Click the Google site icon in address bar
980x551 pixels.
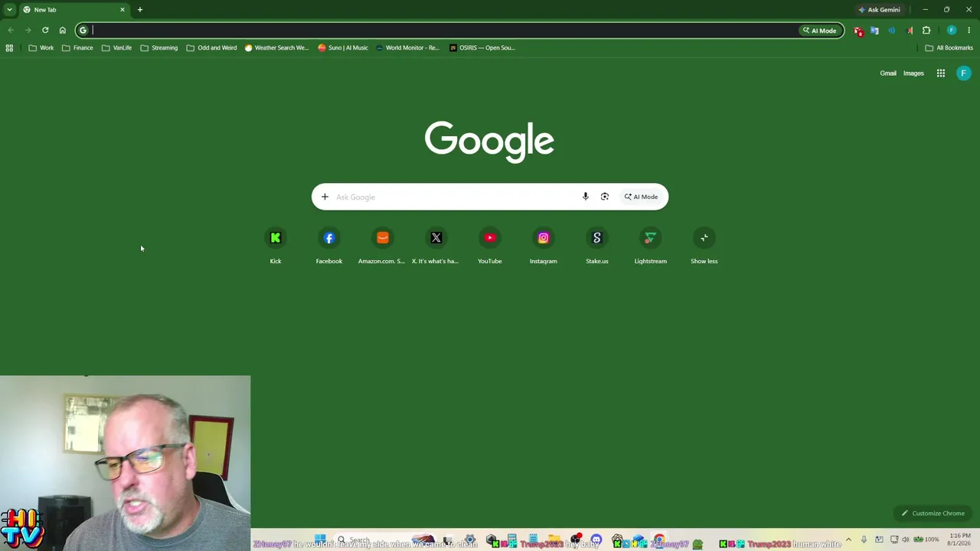83,31
